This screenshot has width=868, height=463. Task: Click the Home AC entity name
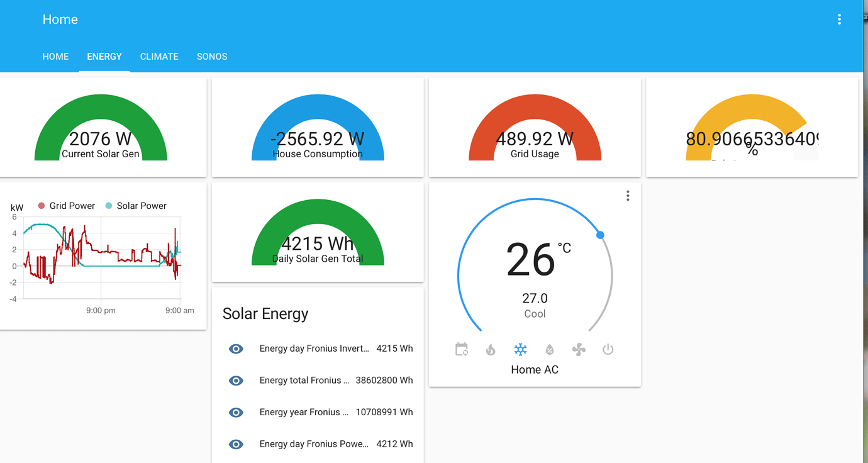pyautogui.click(x=534, y=369)
